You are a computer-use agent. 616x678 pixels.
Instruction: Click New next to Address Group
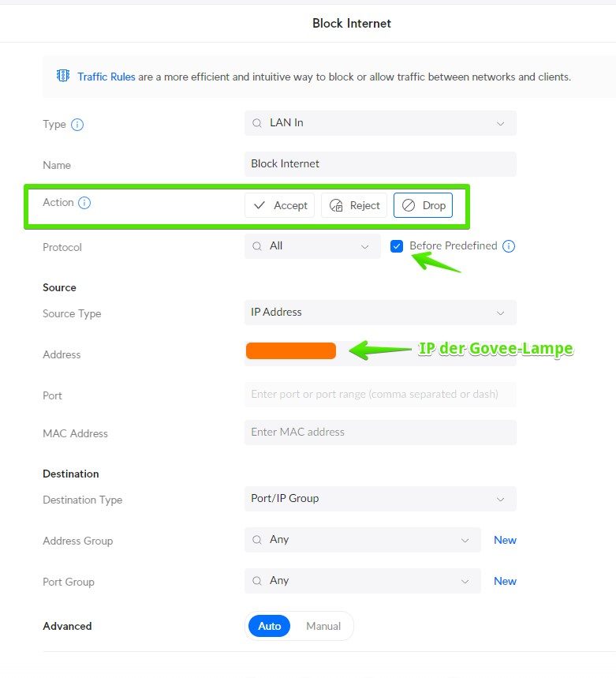tap(505, 540)
